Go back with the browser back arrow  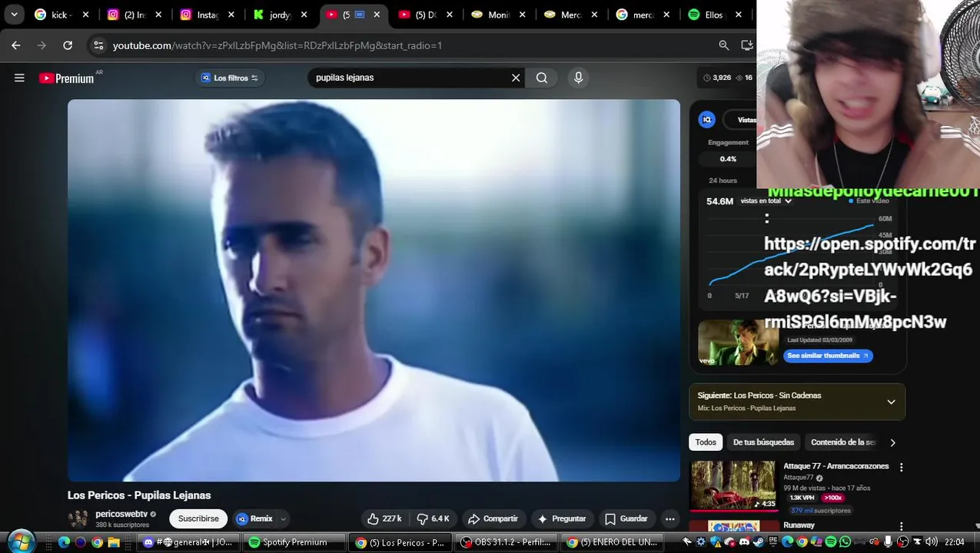[16, 45]
